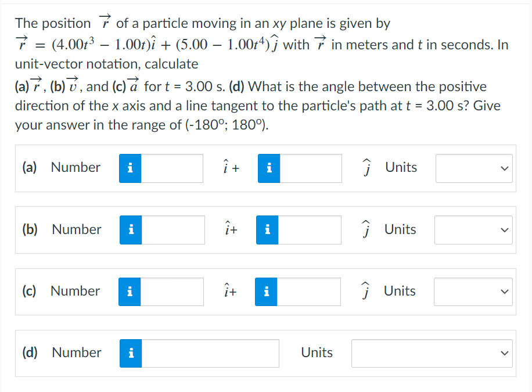
Task: Open the Units dropdown for part (a)
Action: click(473, 168)
